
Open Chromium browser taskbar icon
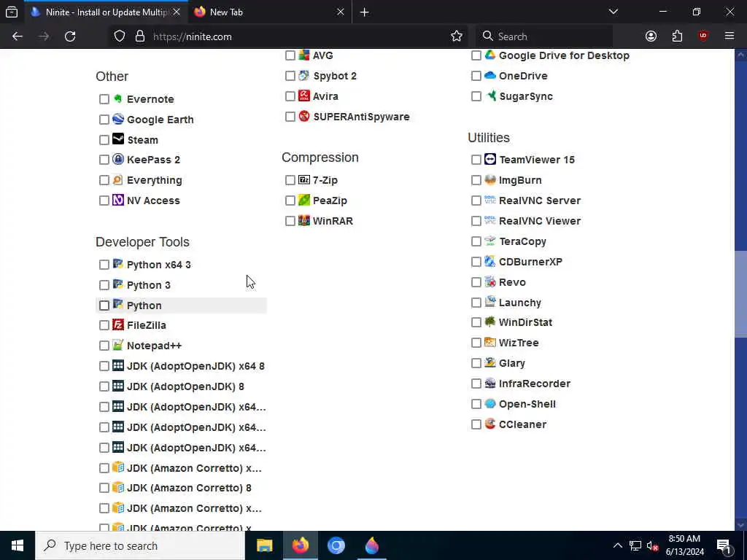(x=336, y=545)
